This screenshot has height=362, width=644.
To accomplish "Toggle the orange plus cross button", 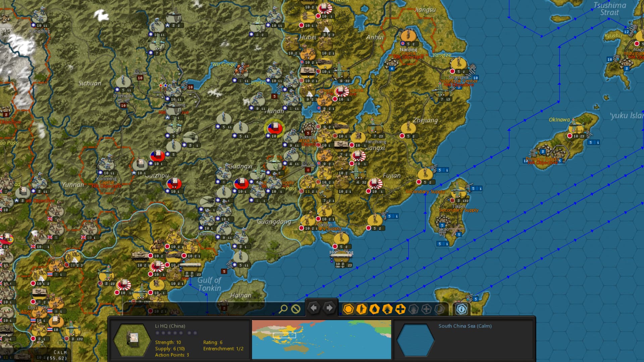I will pyautogui.click(x=400, y=309).
